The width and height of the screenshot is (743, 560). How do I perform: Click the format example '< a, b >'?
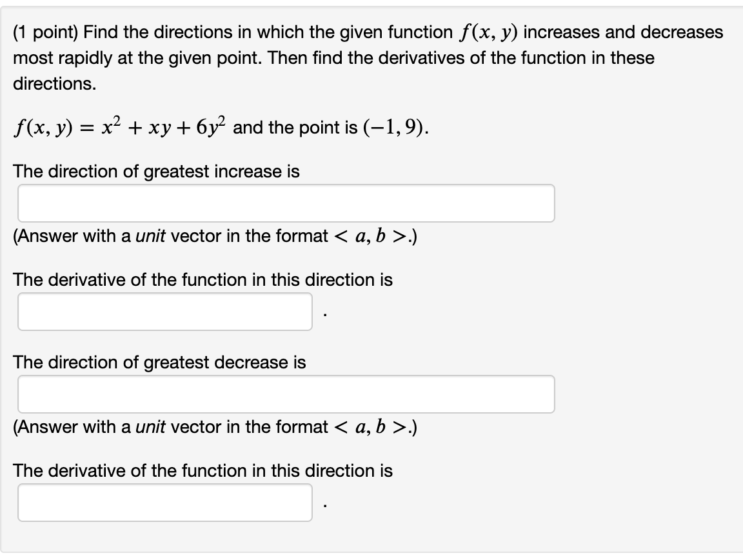coord(371,235)
